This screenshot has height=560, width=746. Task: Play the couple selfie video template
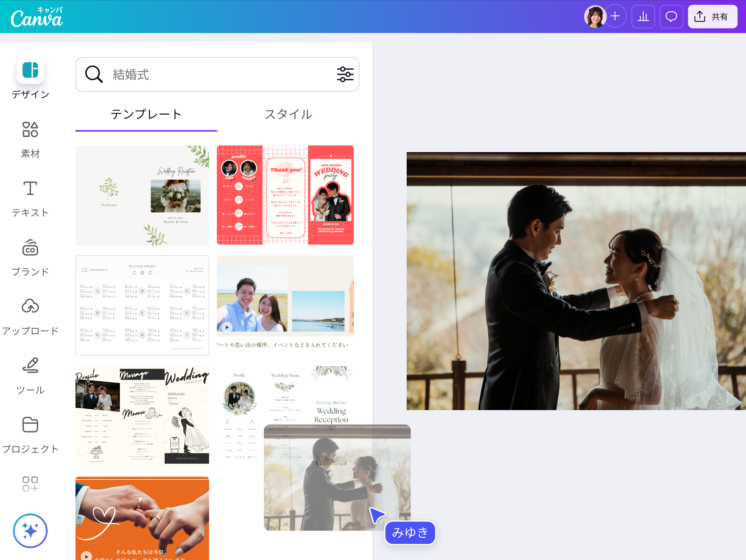(x=227, y=327)
